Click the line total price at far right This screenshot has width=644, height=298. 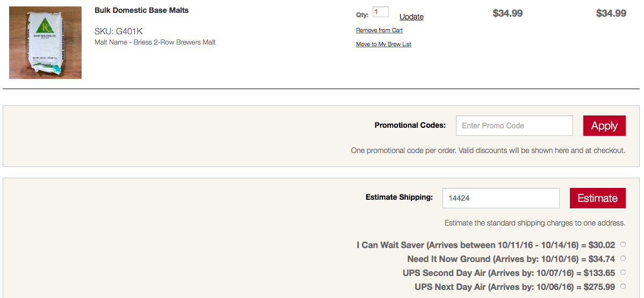point(611,13)
